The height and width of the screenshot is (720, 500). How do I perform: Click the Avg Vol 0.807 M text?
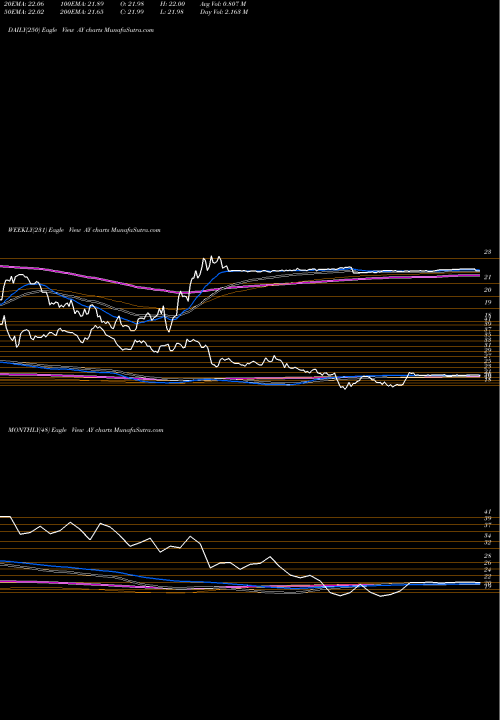[x=223, y=4]
